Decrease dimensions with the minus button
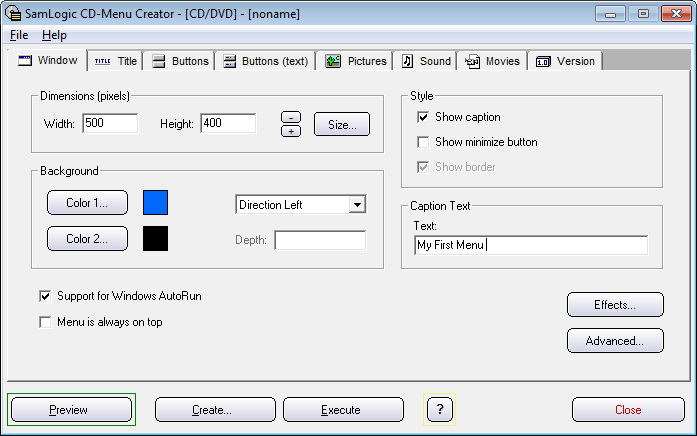 [x=291, y=117]
